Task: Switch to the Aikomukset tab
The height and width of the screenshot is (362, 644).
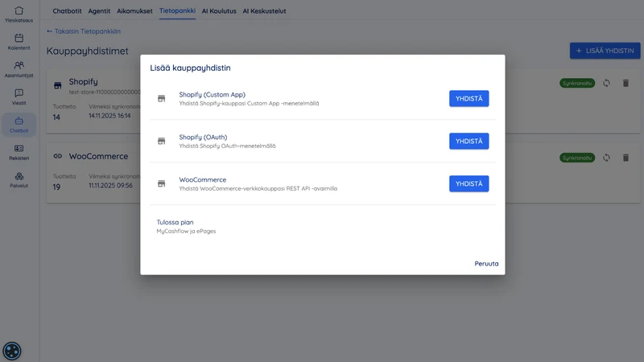Action: point(134,11)
